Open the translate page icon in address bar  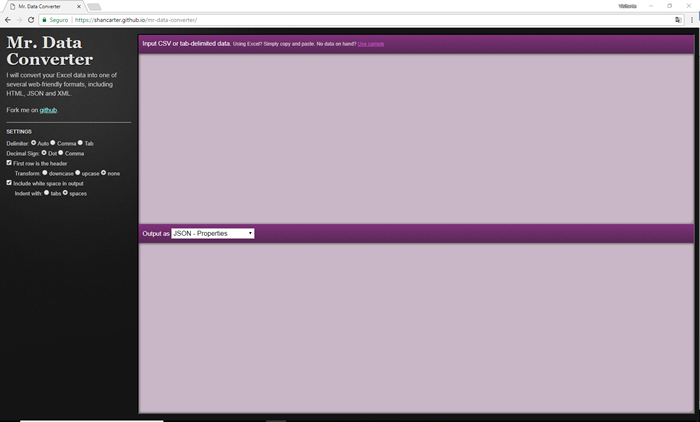[x=678, y=20]
